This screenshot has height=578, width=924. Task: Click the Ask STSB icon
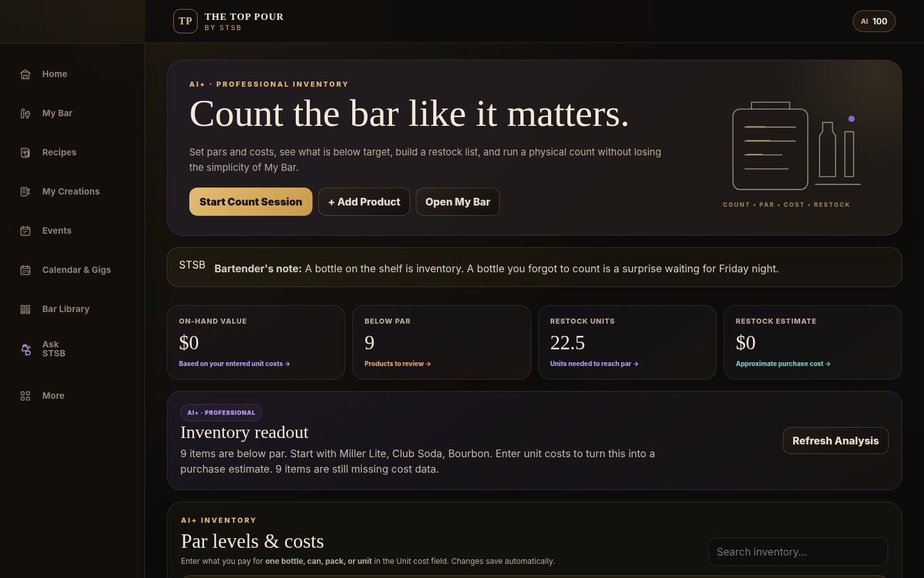pos(26,349)
